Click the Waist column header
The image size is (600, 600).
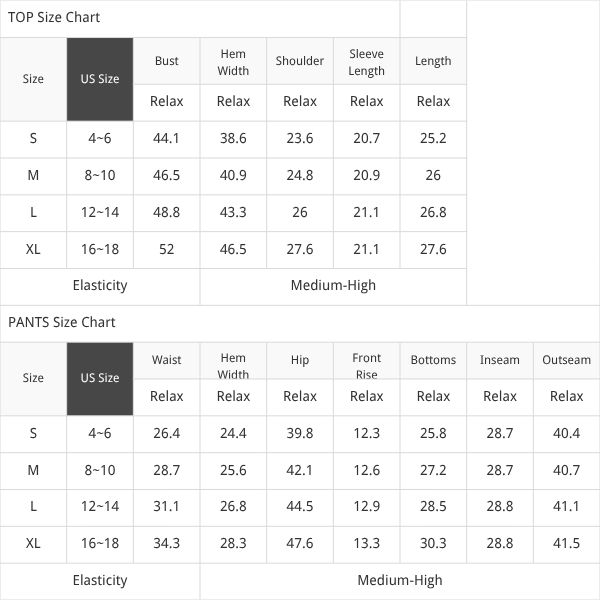166,360
